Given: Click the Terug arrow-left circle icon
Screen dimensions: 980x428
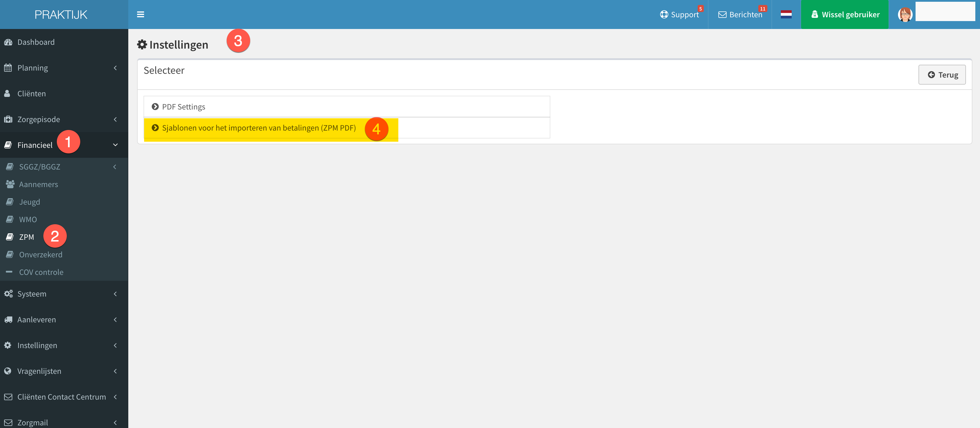Looking at the screenshot, I should pos(931,75).
